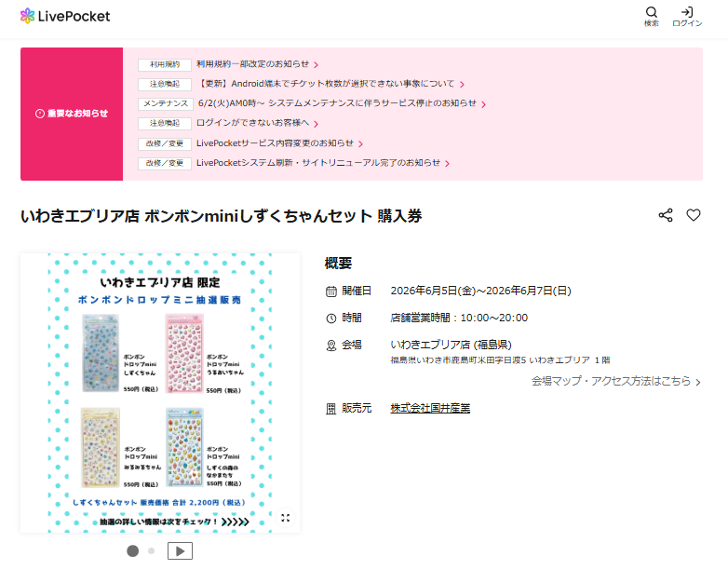Screen dimensions: 728x583
Task: Click the 店舗営業時間：10:00～20:00 text
Action: 459,318
